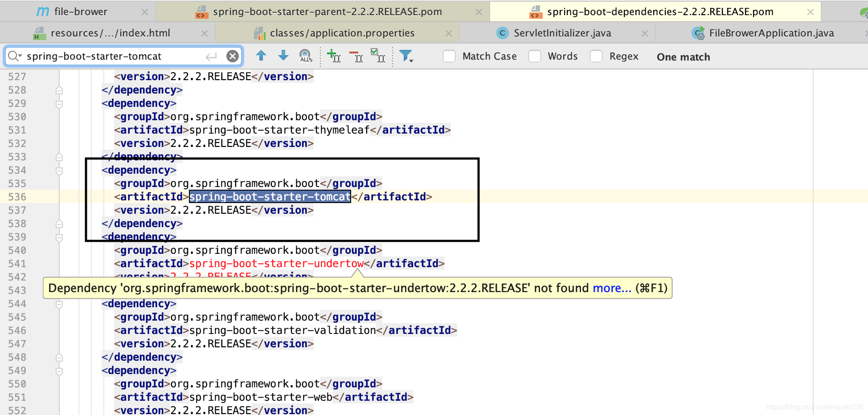Add selection for next occurrence icon
Viewport: 868px width, 415px height.
click(x=334, y=56)
